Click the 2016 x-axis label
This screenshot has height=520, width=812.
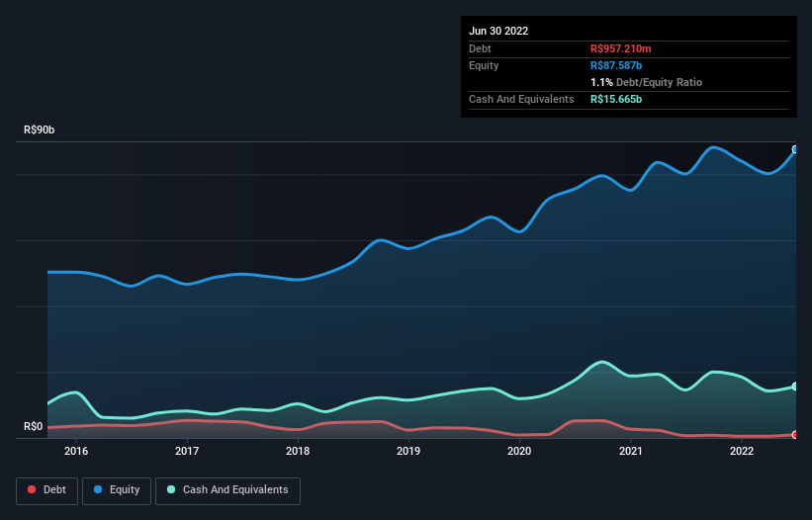point(76,451)
